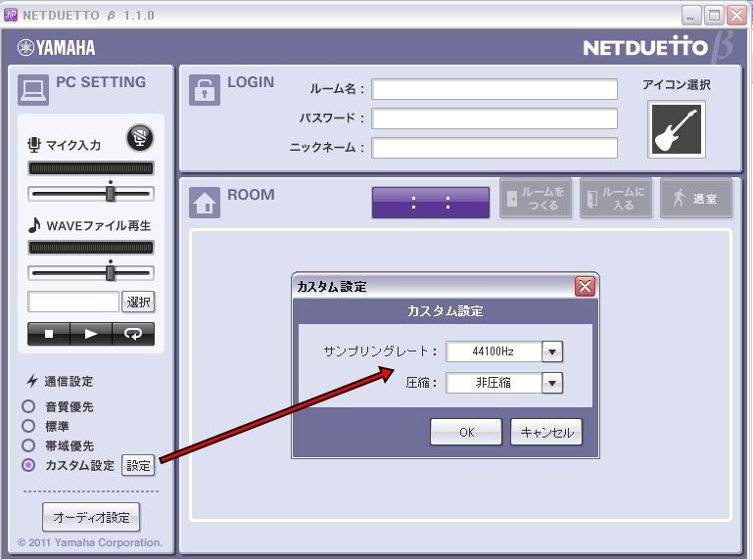
Task: Click the ルーム名 input field
Action: click(x=494, y=89)
